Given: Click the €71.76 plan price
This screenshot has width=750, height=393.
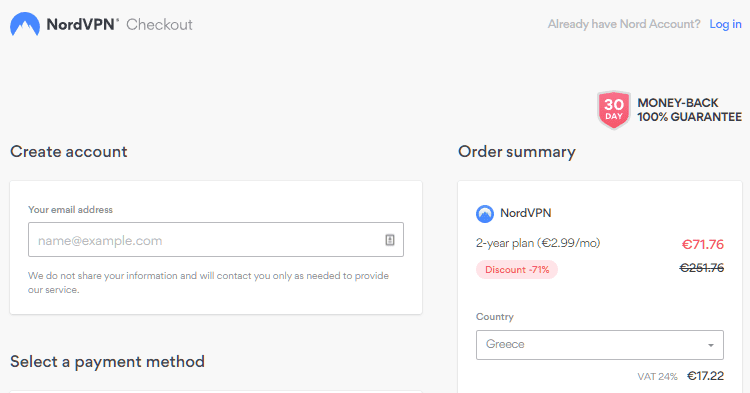Looking at the screenshot, I should [703, 244].
